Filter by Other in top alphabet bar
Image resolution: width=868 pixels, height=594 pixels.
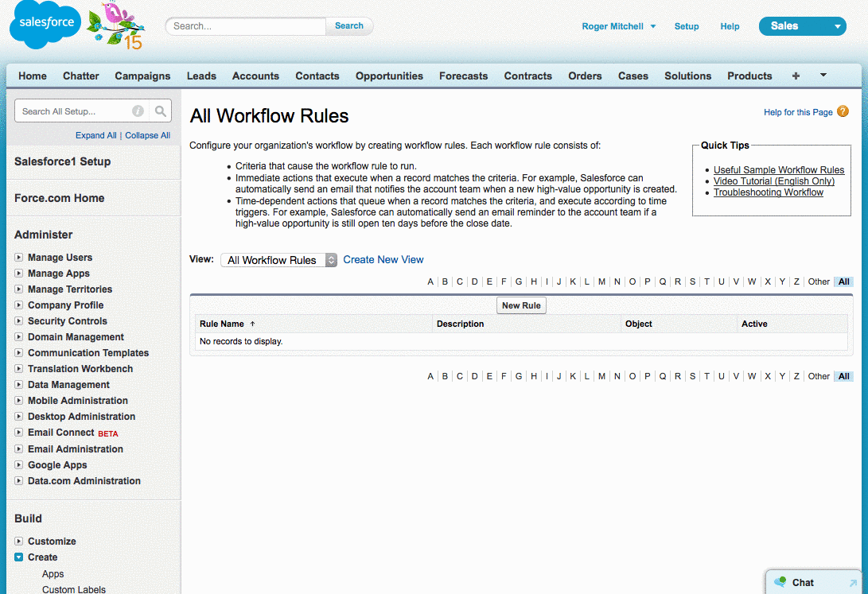[x=819, y=281]
